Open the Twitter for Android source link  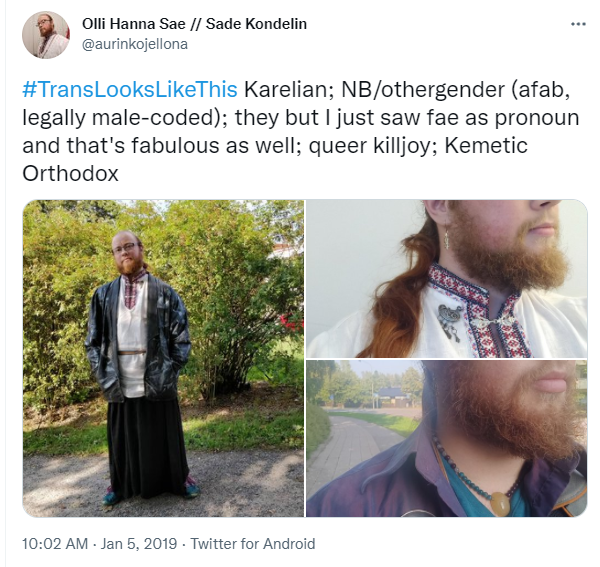pyautogui.click(x=253, y=544)
